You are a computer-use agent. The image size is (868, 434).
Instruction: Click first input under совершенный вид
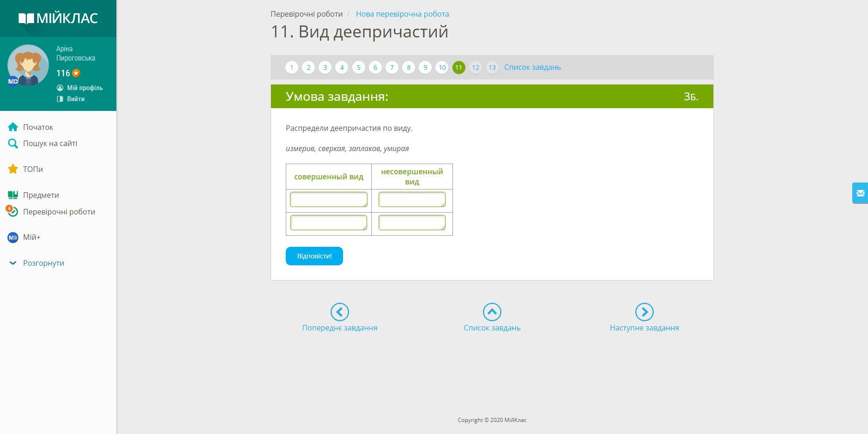329,199
